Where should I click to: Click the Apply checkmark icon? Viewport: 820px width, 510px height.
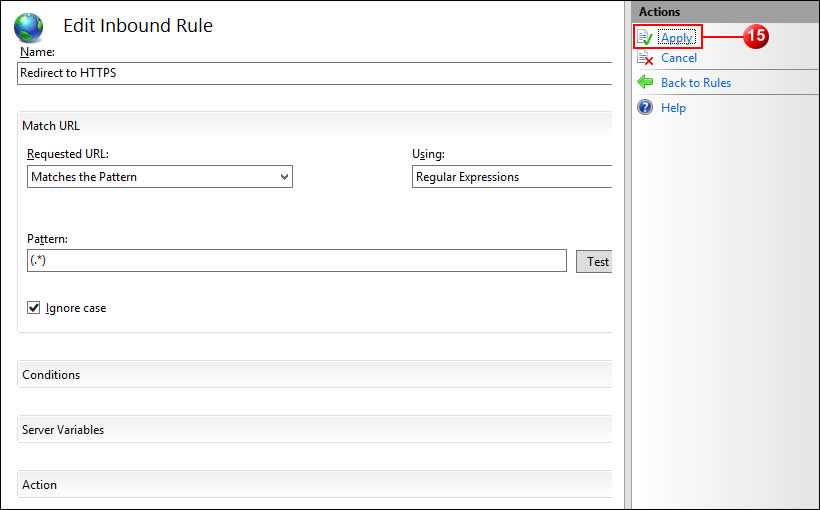point(645,37)
